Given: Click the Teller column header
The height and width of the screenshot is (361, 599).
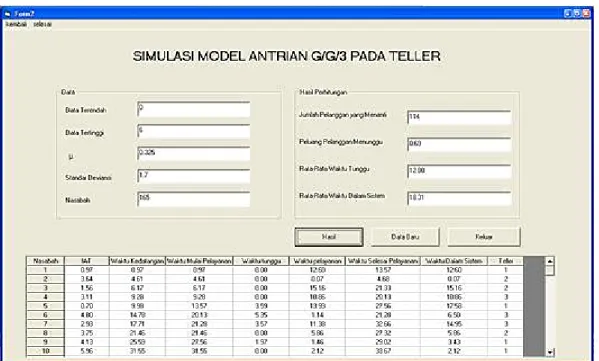Looking at the screenshot, I should point(505,261).
